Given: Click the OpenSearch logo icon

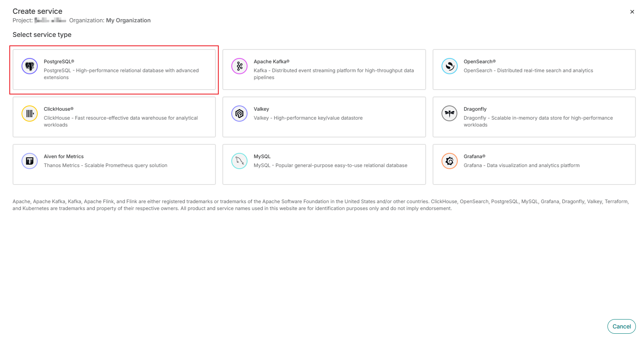Looking at the screenshot, I should pos(450,66).
